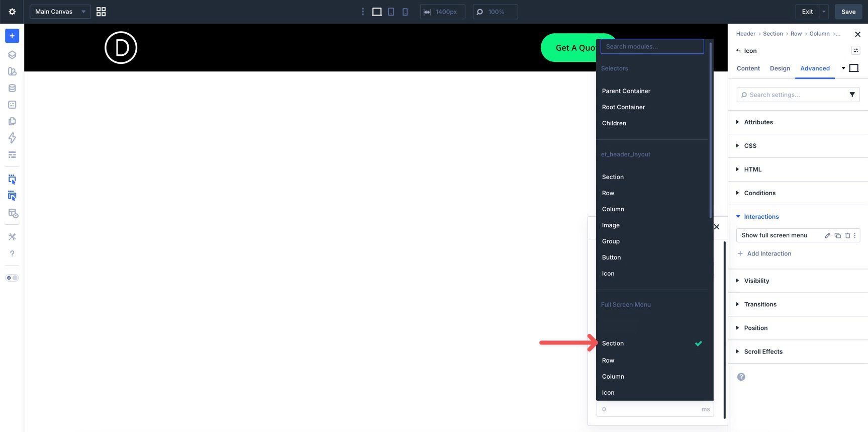
Task: Open the database variables icon in sidebar
Action: [x=12, y=88]
